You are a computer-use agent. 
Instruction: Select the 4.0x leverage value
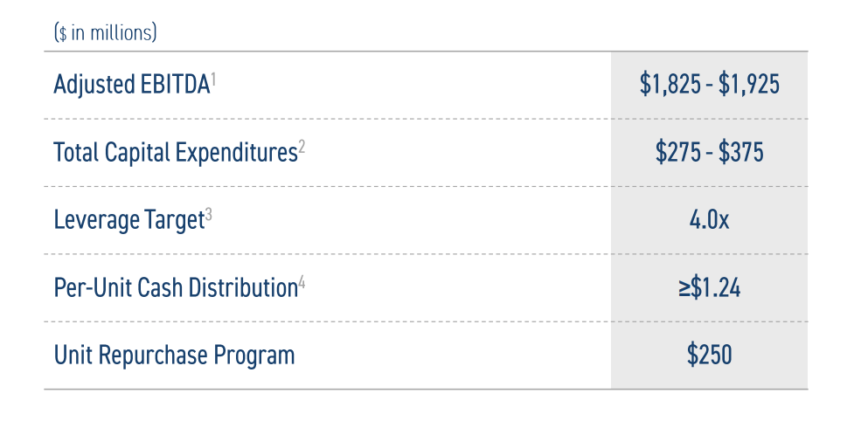click(709, 220)
